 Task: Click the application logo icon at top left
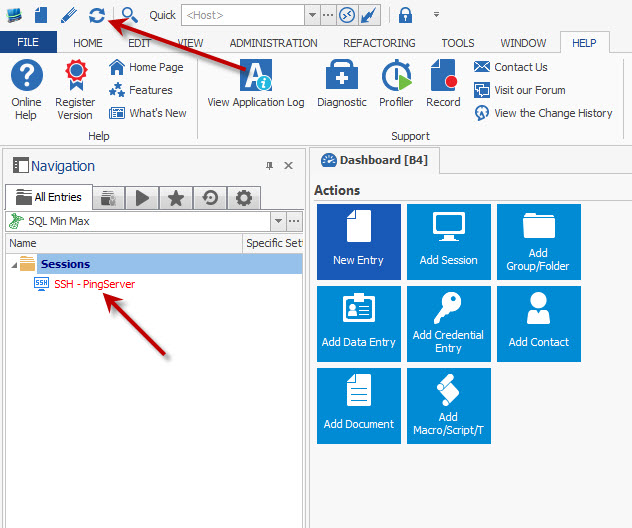(14, 15)
